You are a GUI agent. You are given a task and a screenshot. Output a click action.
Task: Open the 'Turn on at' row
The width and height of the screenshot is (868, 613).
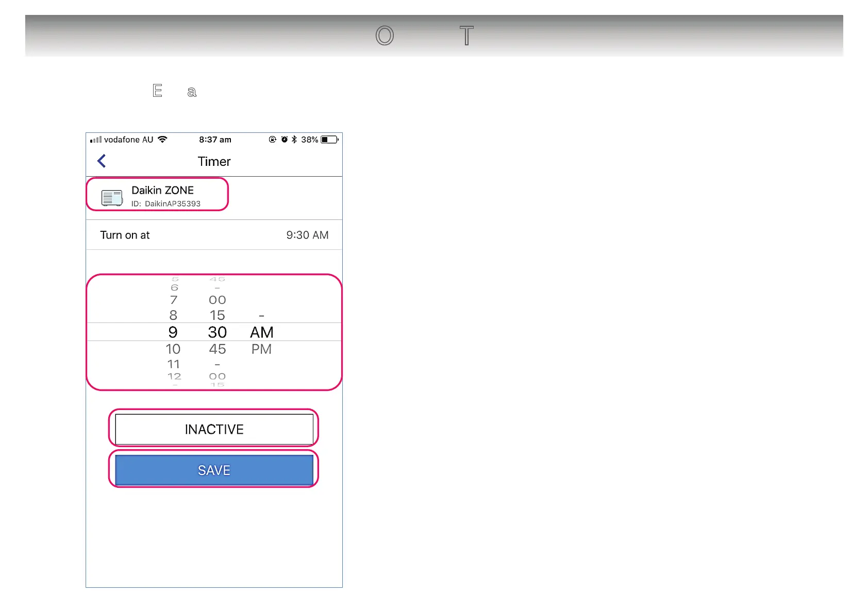(x=214, y=235)
